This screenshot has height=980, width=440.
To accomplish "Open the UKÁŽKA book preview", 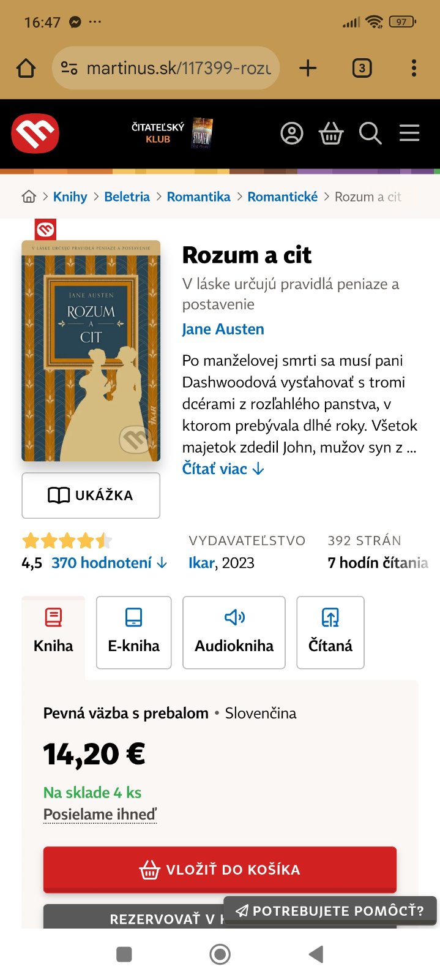I will click(x=91, y=495).
